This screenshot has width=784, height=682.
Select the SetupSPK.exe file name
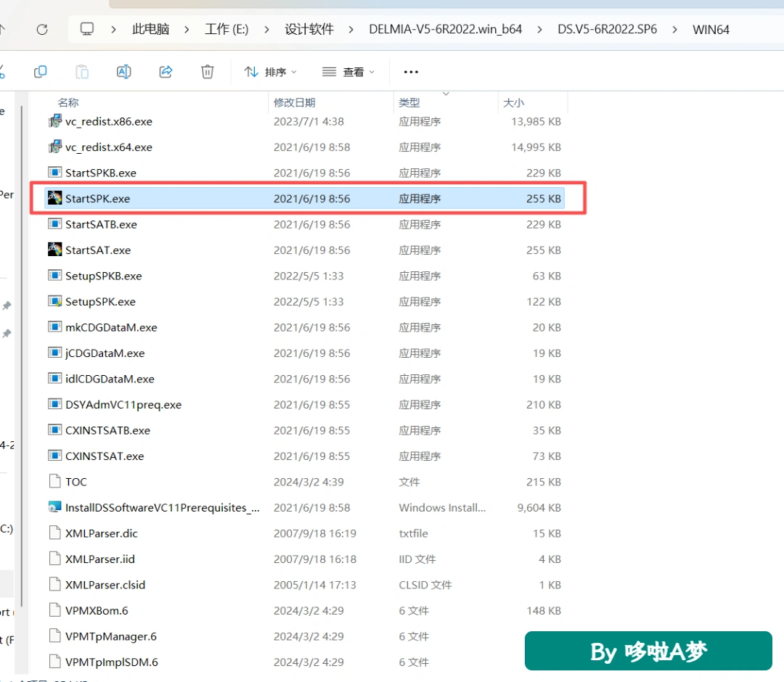point(100,302)
